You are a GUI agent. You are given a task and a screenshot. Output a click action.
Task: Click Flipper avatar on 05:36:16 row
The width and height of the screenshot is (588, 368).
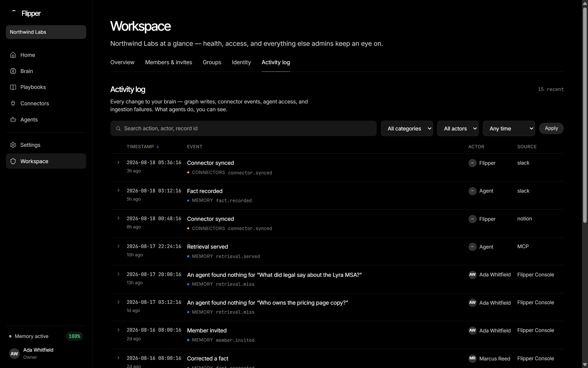(x=472, y=163)
